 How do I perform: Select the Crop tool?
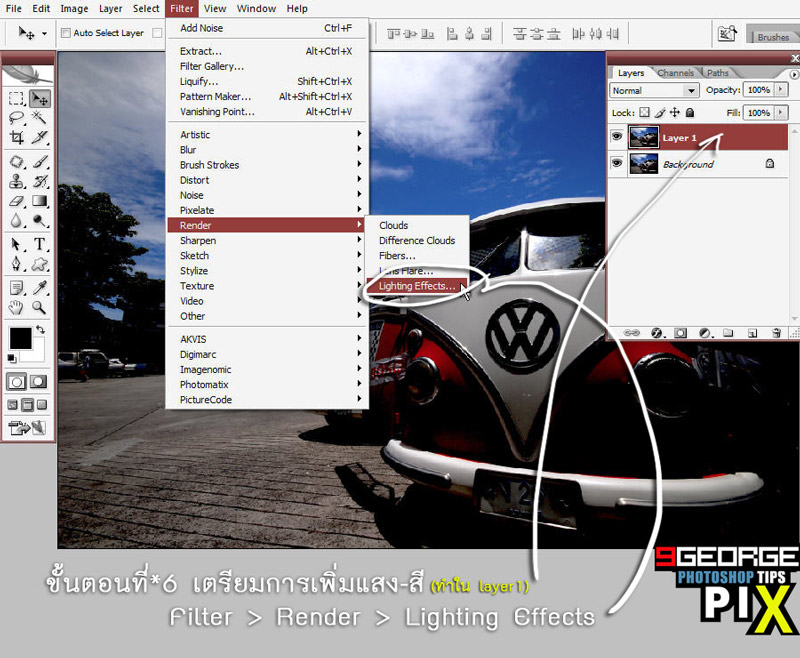[16, 137]
